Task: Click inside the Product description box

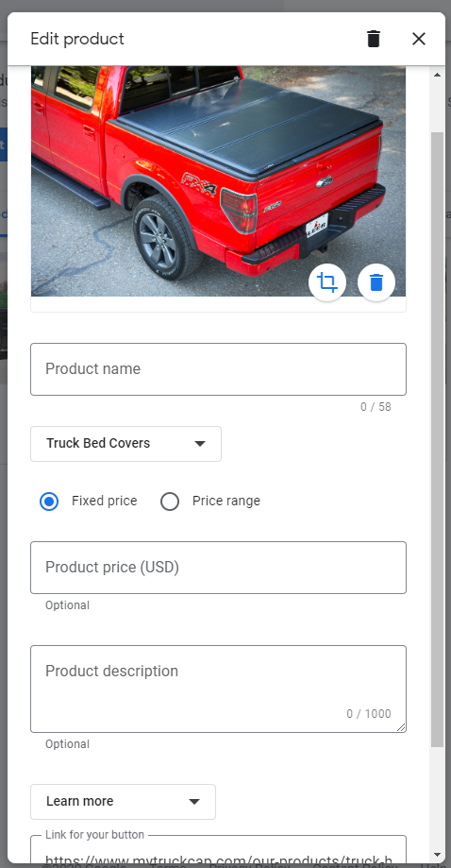Action: [x=218, y=689]
